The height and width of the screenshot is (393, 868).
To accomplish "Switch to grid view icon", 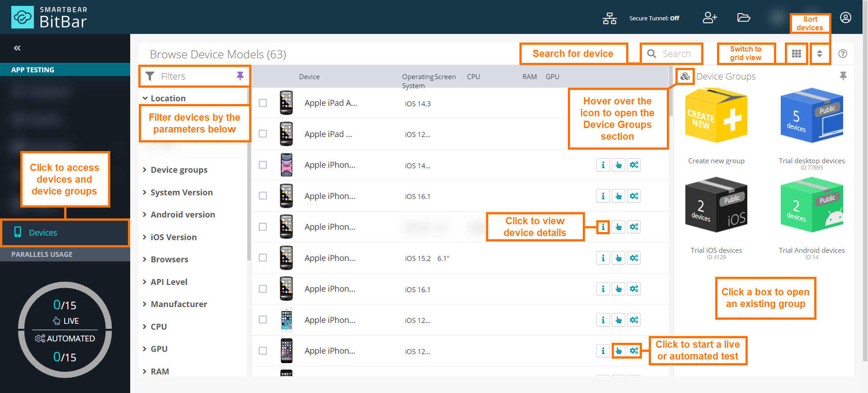I will pyautogui.click(x=796, y=54).
